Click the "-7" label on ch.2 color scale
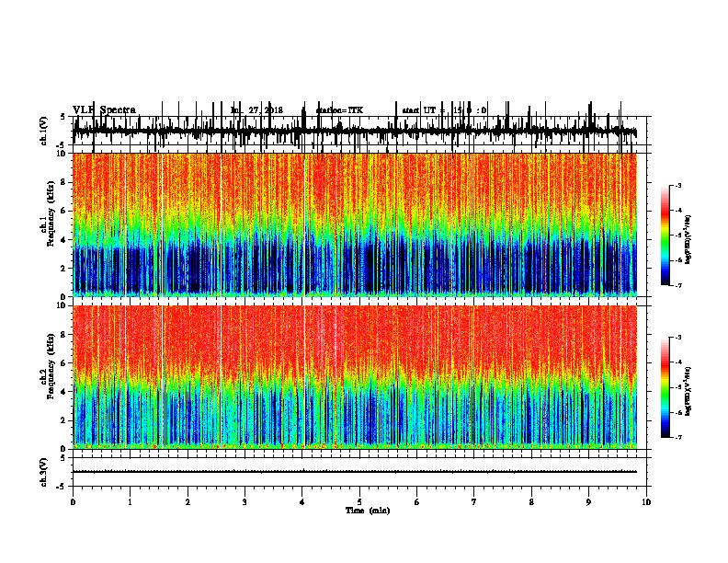This screenshot has width=728, height=563. (x=678, y=438)
